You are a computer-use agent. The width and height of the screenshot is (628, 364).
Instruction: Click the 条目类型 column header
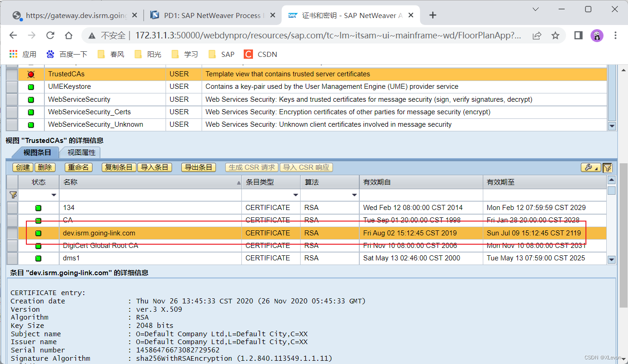pos(271,182)
